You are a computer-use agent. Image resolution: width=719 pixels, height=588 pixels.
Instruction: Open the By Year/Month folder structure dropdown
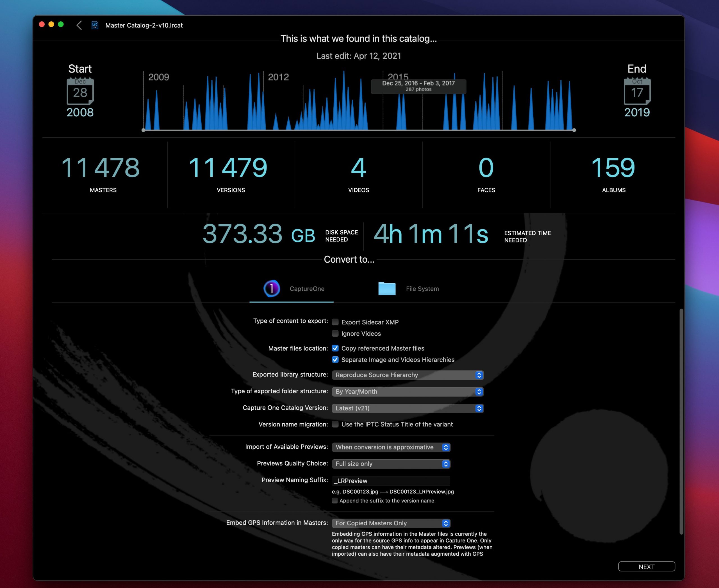(x=408, y=392)
